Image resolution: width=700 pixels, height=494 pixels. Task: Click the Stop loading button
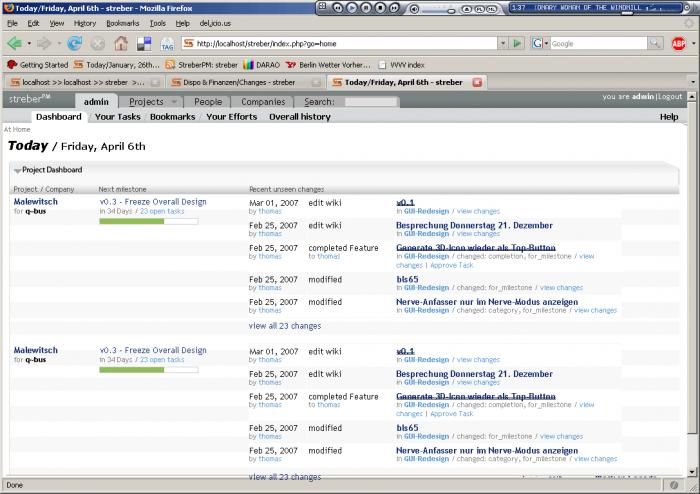click(x=98, y=43)
